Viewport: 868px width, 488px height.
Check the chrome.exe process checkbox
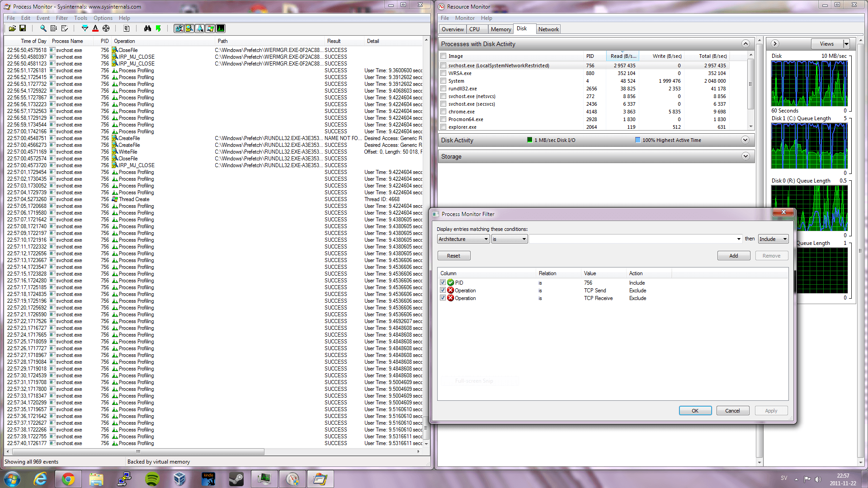tap(443, 112)
